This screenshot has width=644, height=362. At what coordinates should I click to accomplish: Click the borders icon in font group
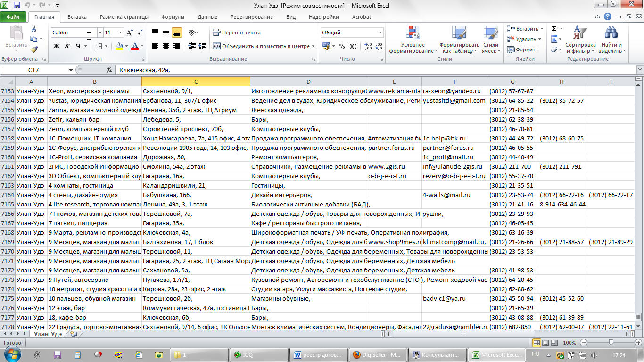99,46
